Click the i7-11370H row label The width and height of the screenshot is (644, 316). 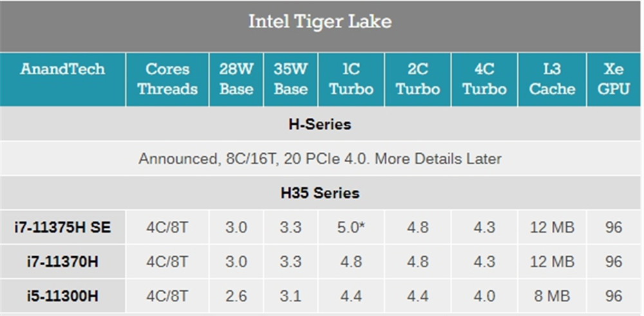click(x=62, y=261)
